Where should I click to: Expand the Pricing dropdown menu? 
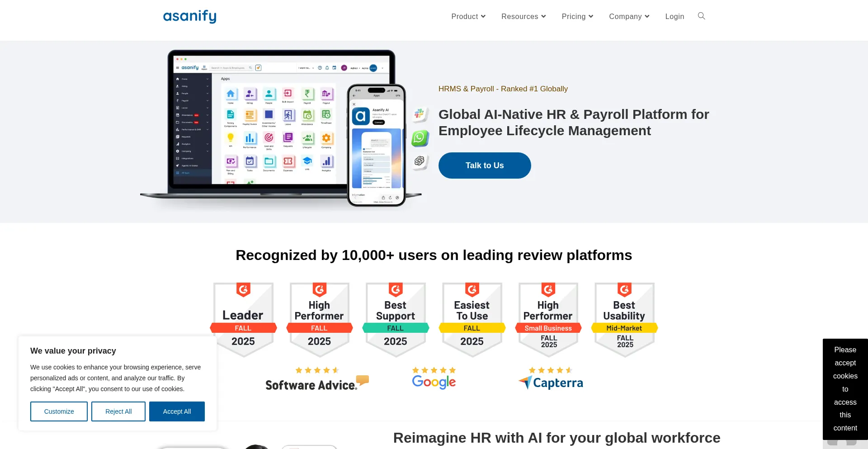[577, 17]
